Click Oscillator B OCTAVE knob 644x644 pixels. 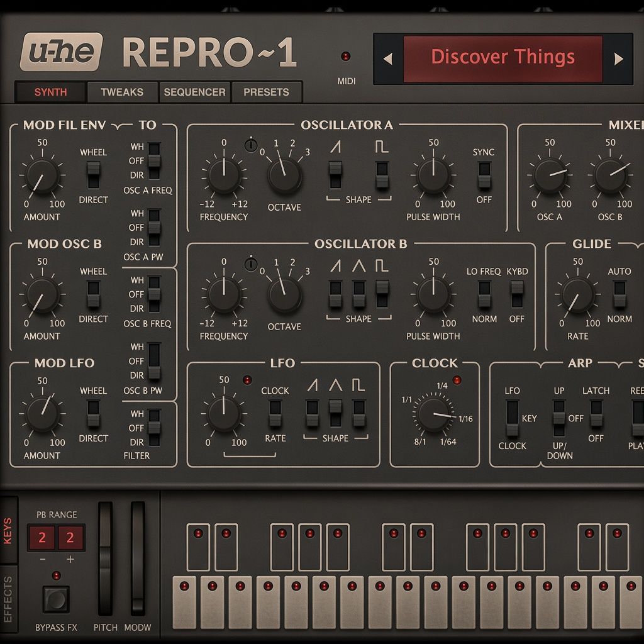[x=285, y=296]
